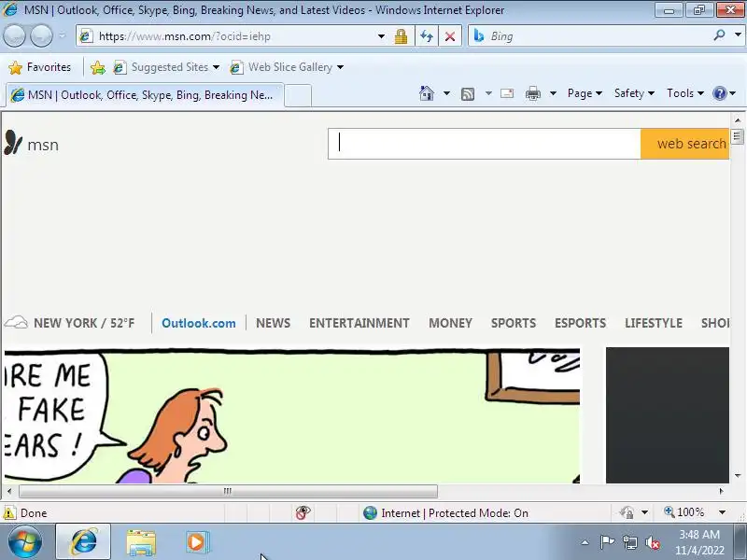Screen dimensions: 747x560
Task: Open the Safety menu
Action: tap(634, 93)
